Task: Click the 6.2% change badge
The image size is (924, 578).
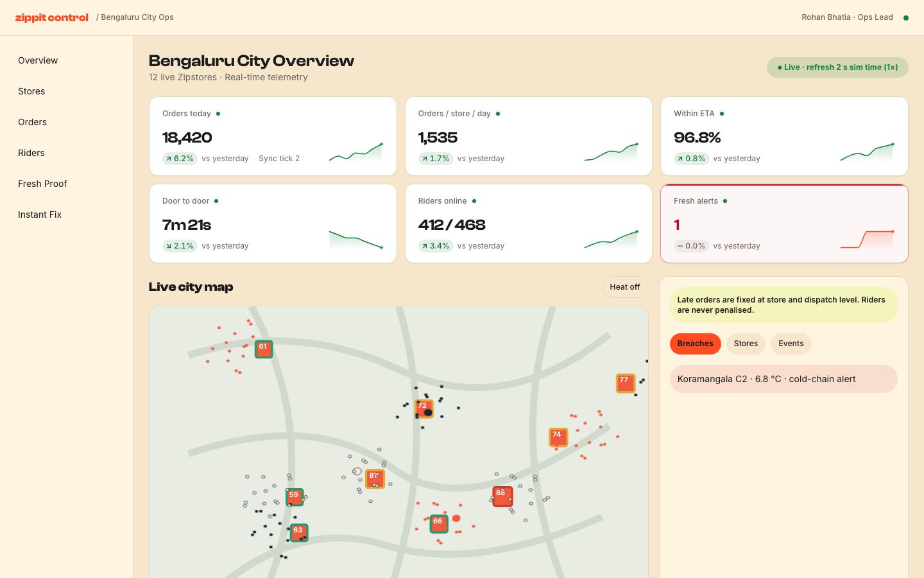Action: point(180,159)
